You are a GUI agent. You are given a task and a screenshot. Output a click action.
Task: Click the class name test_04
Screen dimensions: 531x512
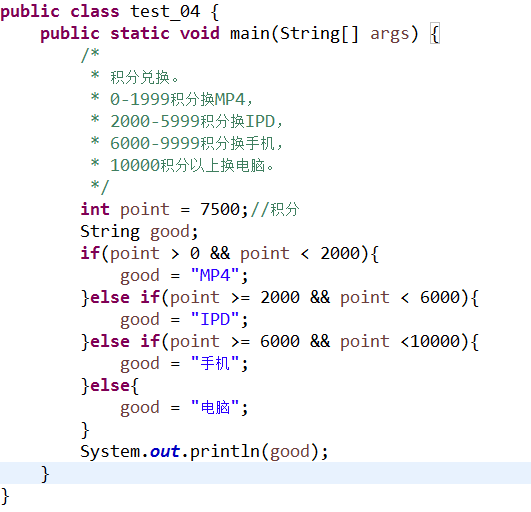coord(165,12)
